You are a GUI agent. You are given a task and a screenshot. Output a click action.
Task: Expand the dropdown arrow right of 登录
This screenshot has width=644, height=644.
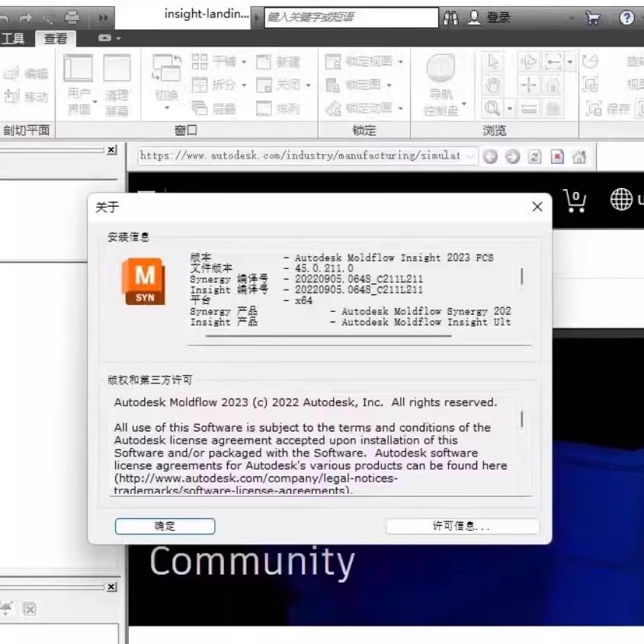(572, 18)
